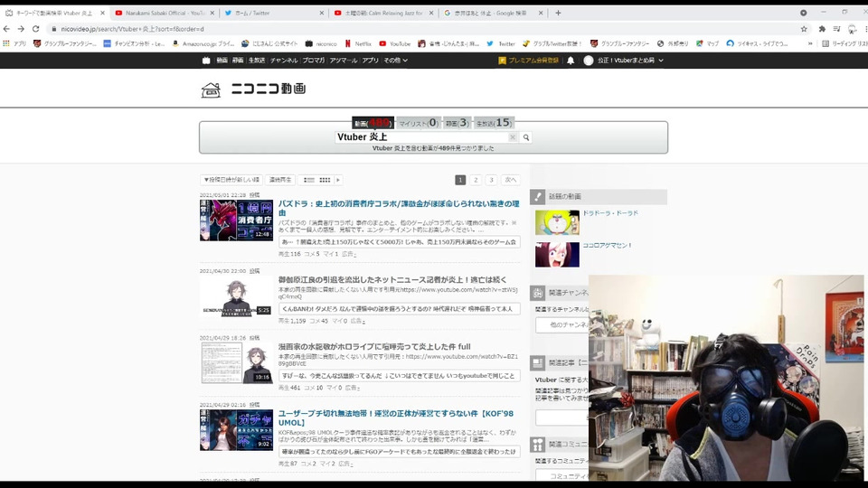This screenshot has width=868, height=488.
Task: Click the プレミアム会員登録 premium link
Action: (529, 61)
